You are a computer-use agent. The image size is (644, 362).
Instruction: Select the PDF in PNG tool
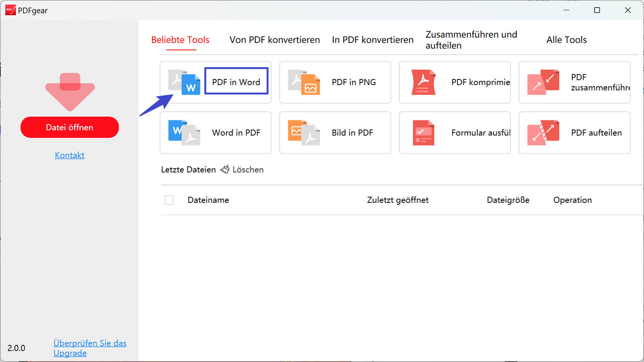(335, 82)
